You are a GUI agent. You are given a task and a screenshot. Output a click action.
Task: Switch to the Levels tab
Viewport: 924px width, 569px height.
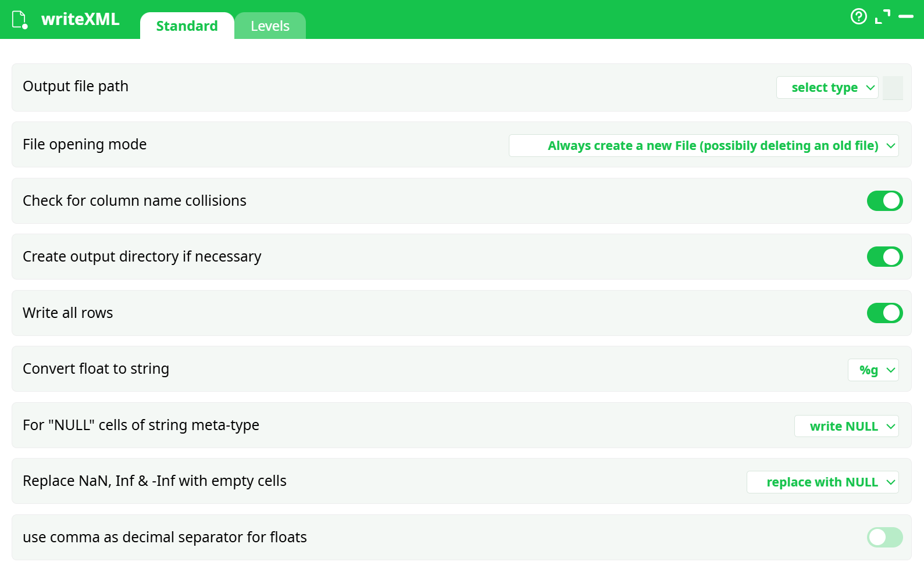tap(270, 26)
